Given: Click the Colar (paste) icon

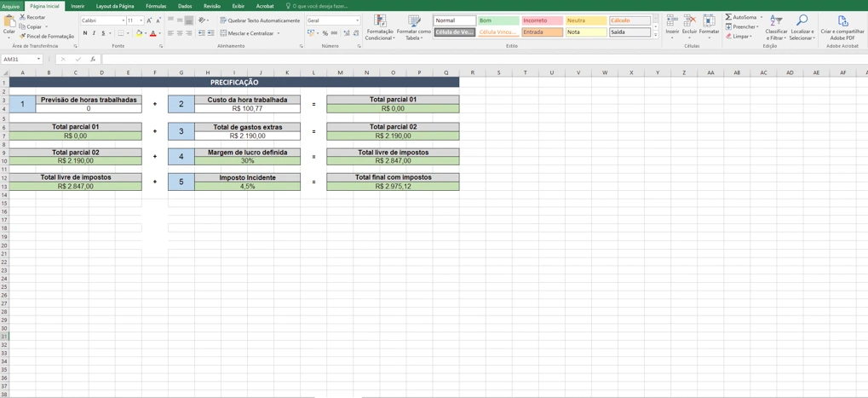Looking at the screenshot, I should (9, 22).
